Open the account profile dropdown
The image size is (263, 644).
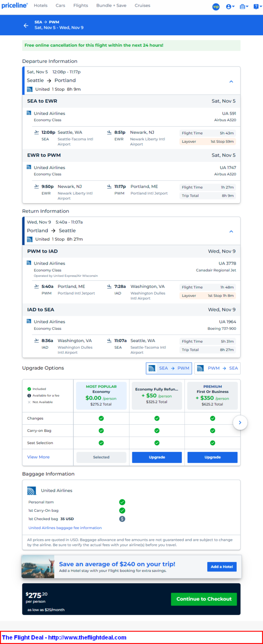coord(230,7)
